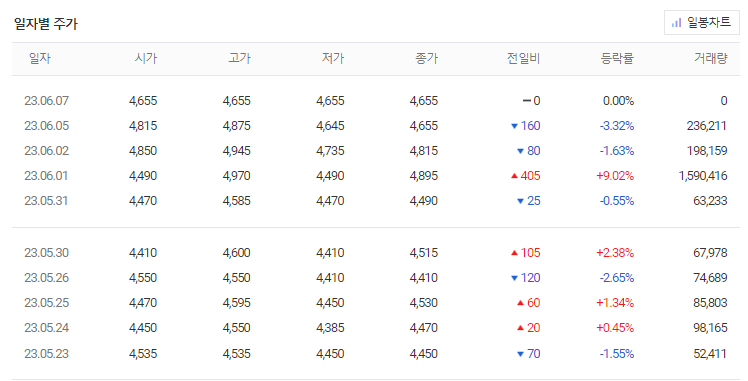This screenshot has width=748, height=381.
Task: Click the +1.34% change rate
Action: [615, 303]
